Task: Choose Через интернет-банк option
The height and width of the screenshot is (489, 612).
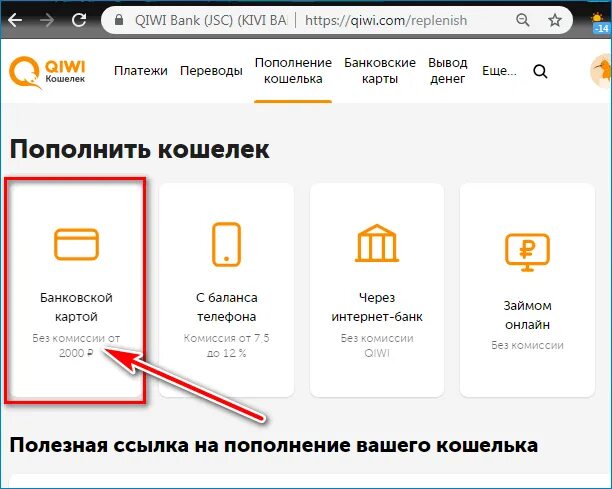Action: (377, 290)
